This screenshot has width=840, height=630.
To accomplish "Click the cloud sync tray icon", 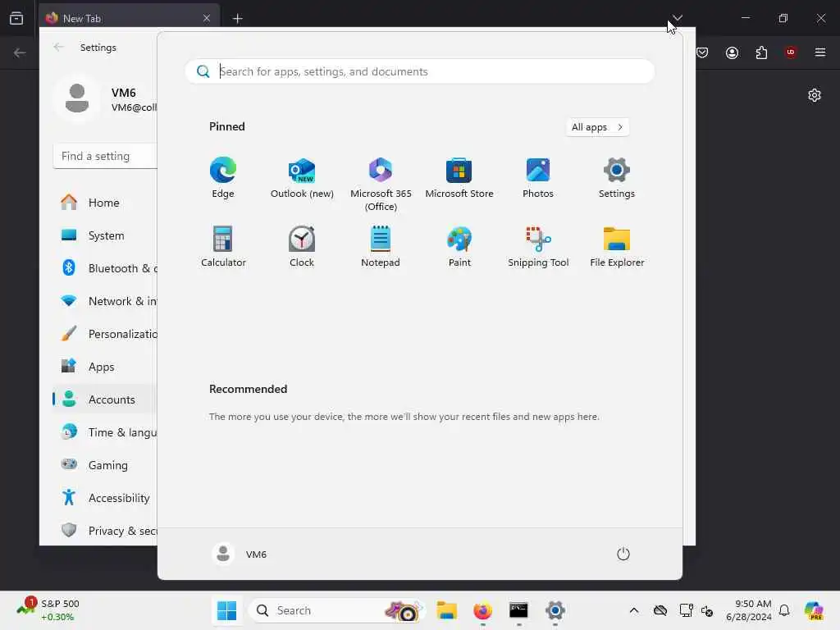I will coord(660,610).
